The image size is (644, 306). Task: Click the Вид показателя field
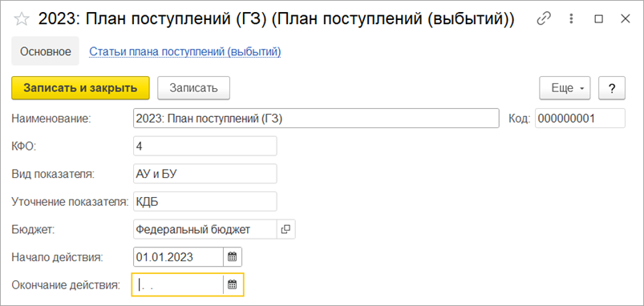click(x=205, y=174)
